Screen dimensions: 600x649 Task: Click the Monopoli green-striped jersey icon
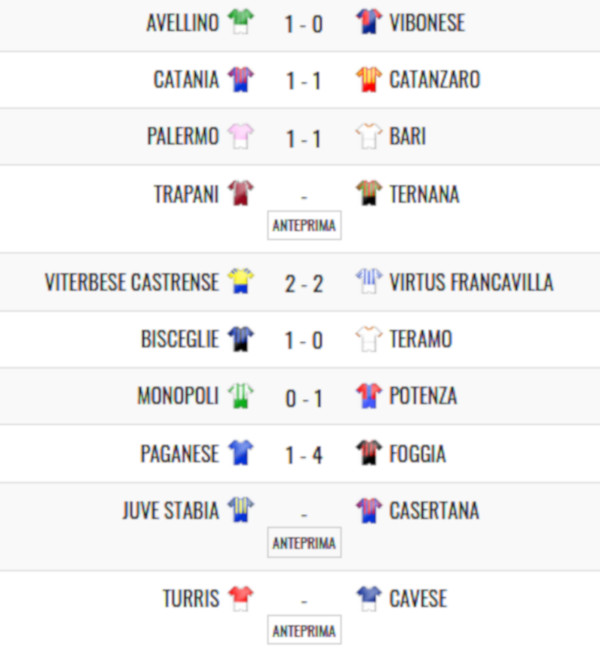[x=240, y=397]
